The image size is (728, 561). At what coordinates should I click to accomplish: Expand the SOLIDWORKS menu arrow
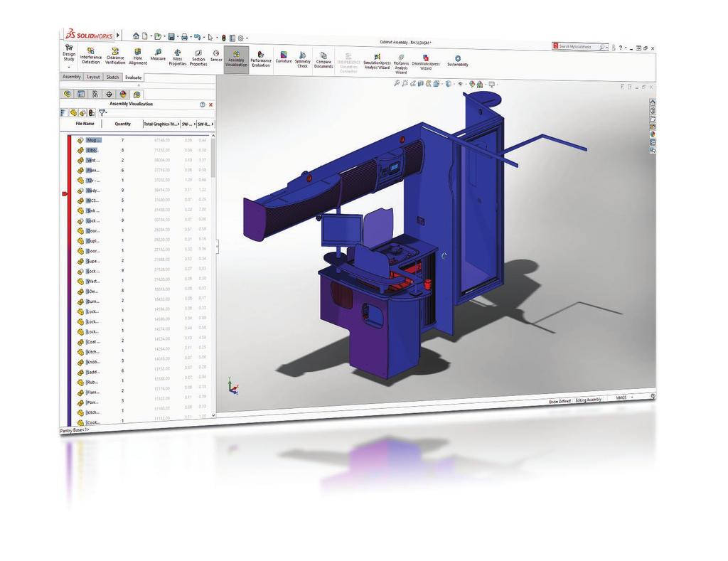coord(118,36)
